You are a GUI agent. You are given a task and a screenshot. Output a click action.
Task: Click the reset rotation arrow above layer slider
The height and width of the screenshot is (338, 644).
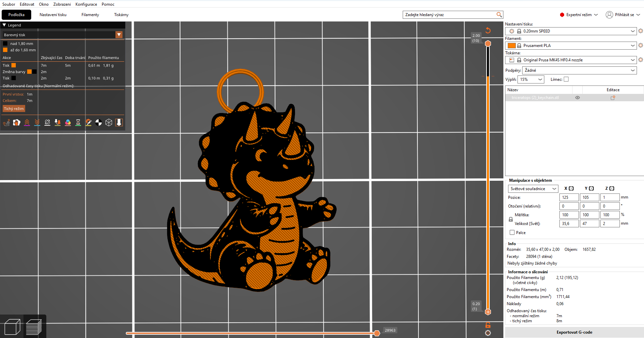click(x=488, y=31)
